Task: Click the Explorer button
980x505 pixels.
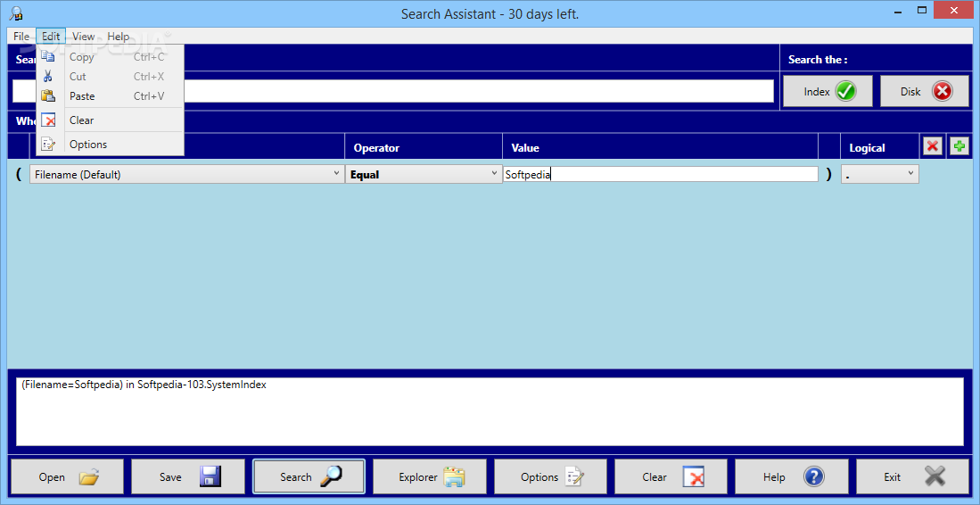Action: click(430, 476)
